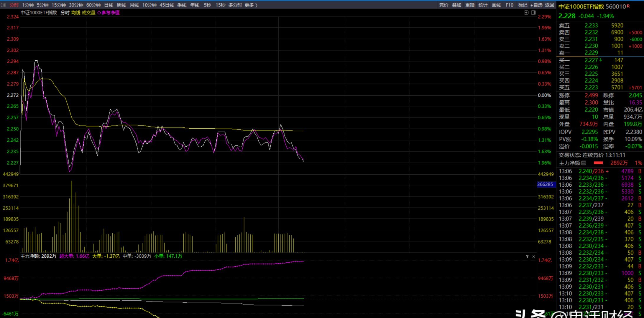The width and height of the screenshot is (644, 318).
Task: Select the 15分钟 period tab
Action: click(59, 5)
